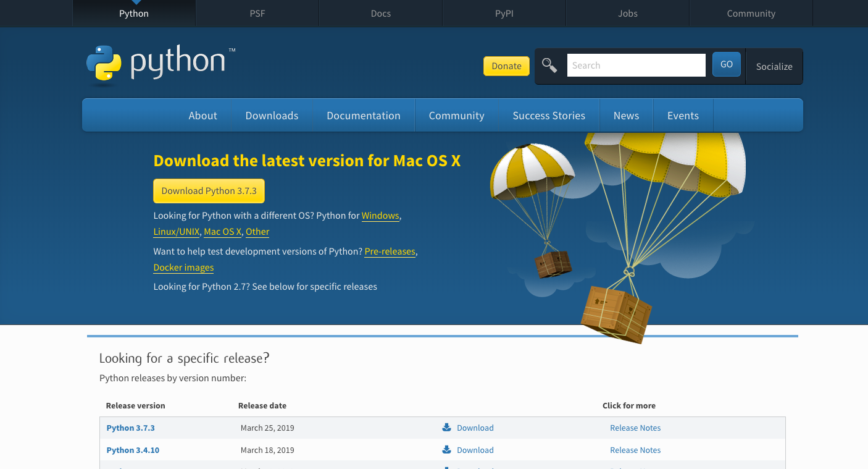Viewport: 868px width, 469px height.
Task: Open the Docs top tab
Action: point(381,14)
